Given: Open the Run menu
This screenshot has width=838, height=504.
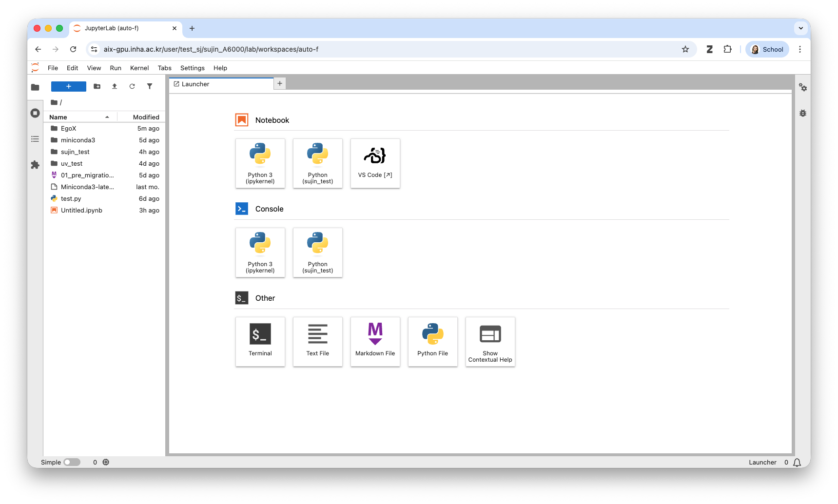Looking at the screenshot, I should pos(116,68).
